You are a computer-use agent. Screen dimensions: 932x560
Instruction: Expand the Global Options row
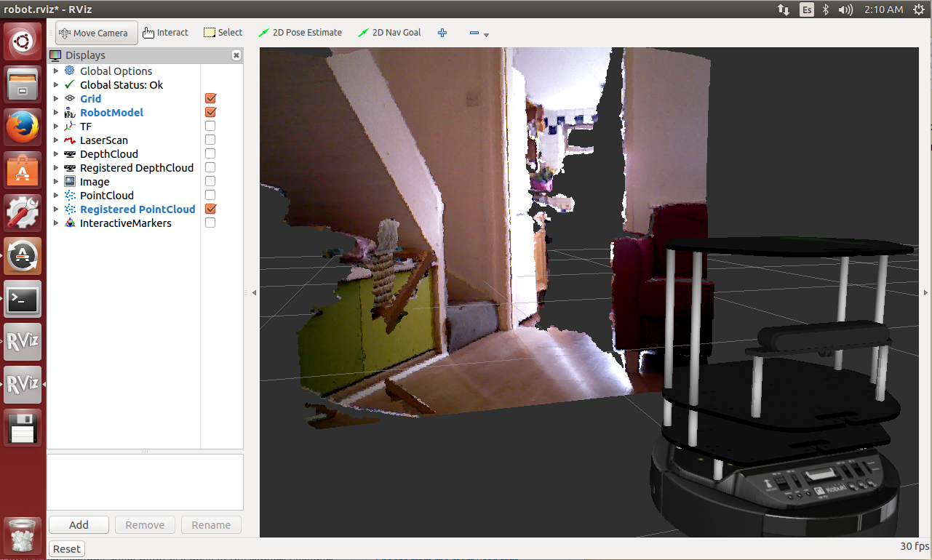coord(56,71)
